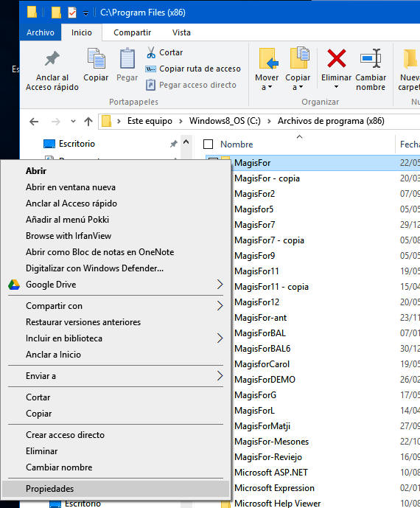
Task: Select the MagisFor7 folder
Action: [x=254, y=225]
